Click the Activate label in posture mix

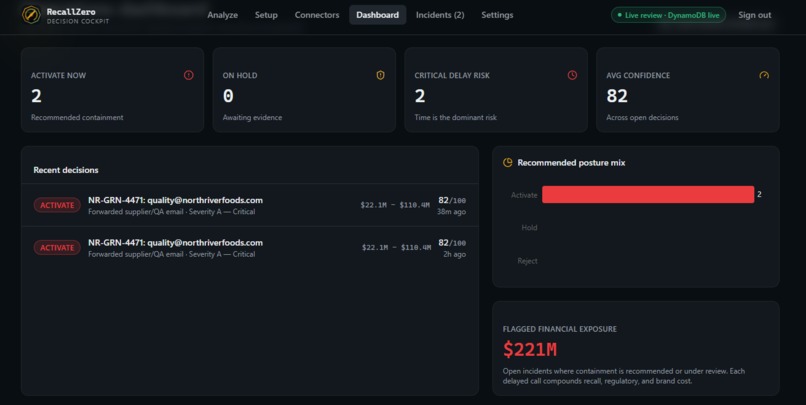tap(524, 195)
